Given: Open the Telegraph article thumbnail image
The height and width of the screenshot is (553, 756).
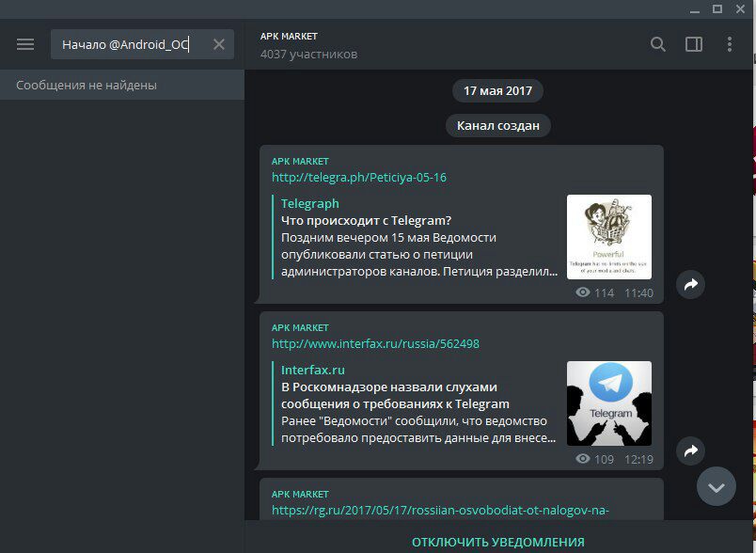Looking at the screenshot, I should (609, 237).
